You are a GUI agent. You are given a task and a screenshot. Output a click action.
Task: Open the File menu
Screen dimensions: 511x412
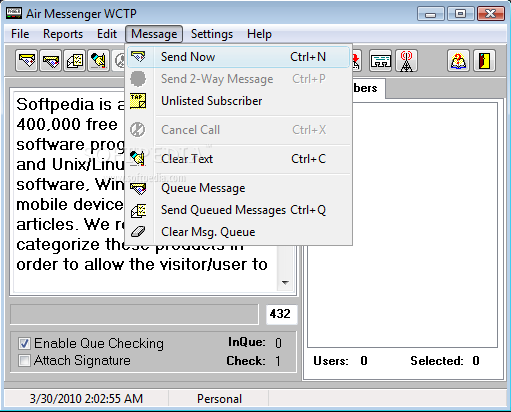tap(20, 34)
